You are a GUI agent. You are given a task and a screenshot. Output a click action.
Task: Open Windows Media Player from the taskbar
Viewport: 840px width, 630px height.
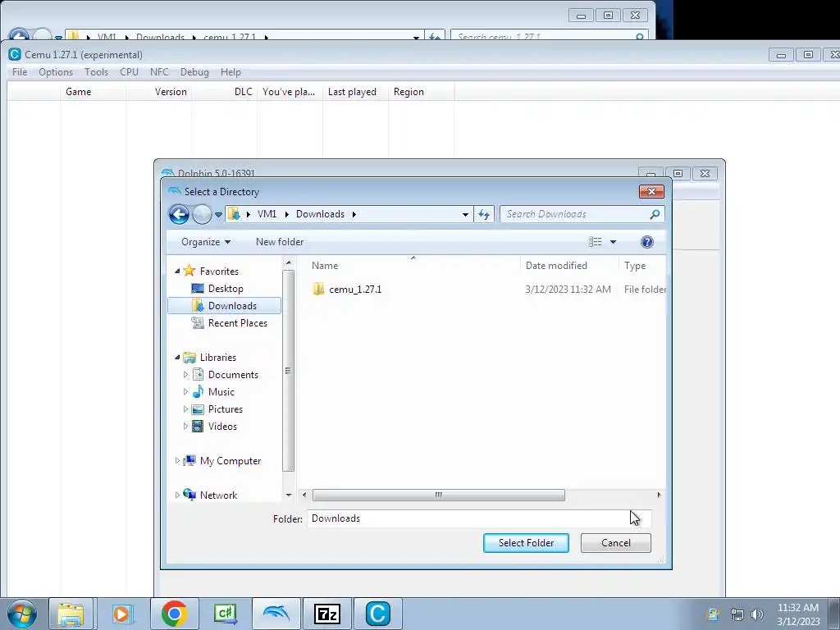click(122, 614)
